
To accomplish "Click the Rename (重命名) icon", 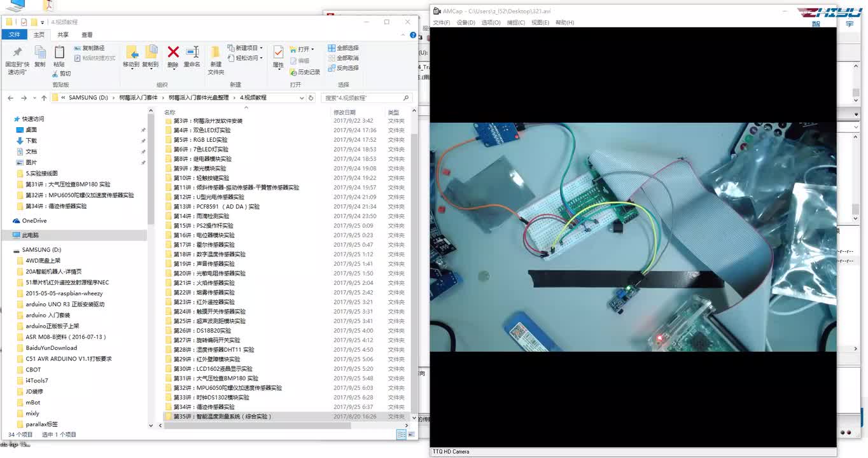I will [192, 57].
